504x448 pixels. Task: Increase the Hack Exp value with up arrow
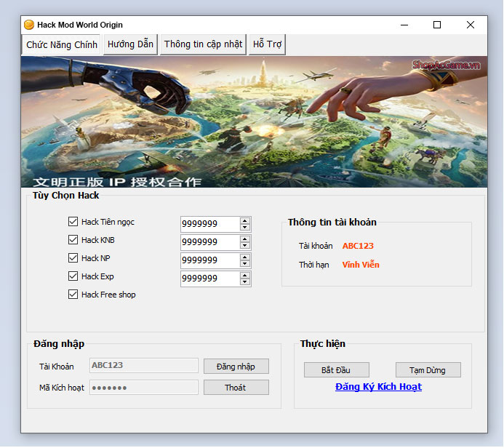coord(244,276)
